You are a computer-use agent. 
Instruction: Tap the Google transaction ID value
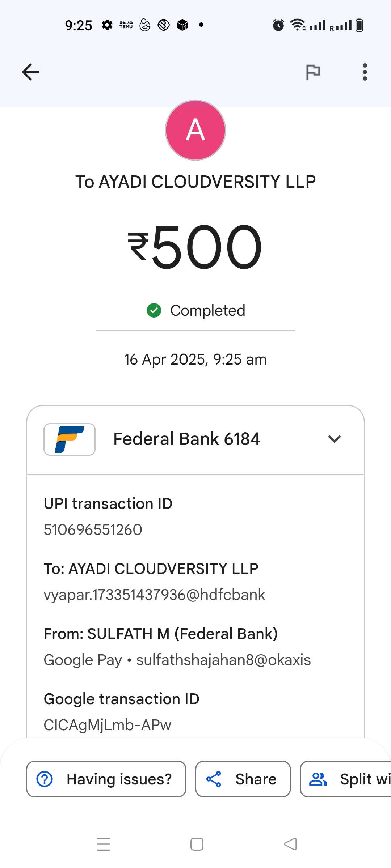(108, 725)
